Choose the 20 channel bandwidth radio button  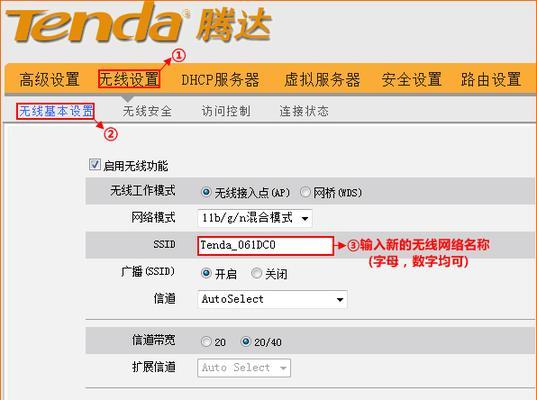pos(206,341)
